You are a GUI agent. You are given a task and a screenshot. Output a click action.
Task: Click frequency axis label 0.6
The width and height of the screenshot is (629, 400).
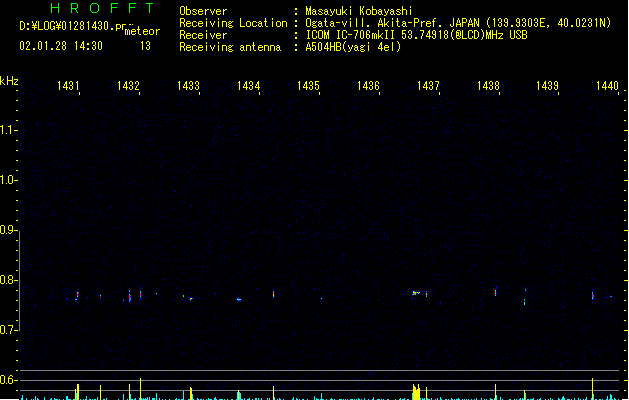pyautogui.click(x=8, y=380)
